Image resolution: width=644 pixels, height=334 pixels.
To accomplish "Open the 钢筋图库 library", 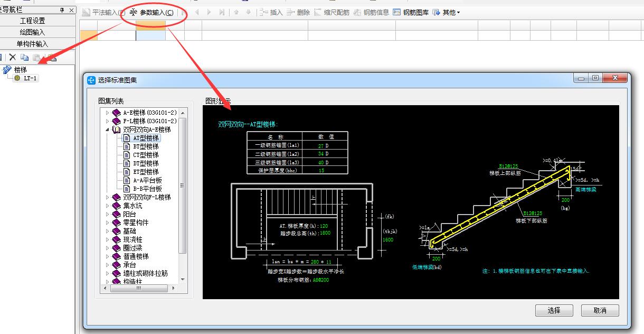I will 411,12.
